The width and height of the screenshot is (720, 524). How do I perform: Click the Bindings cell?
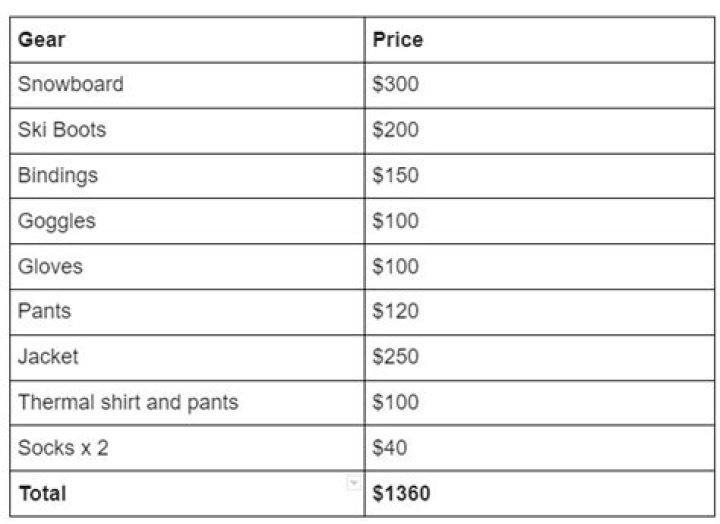[x=187, y=176]
